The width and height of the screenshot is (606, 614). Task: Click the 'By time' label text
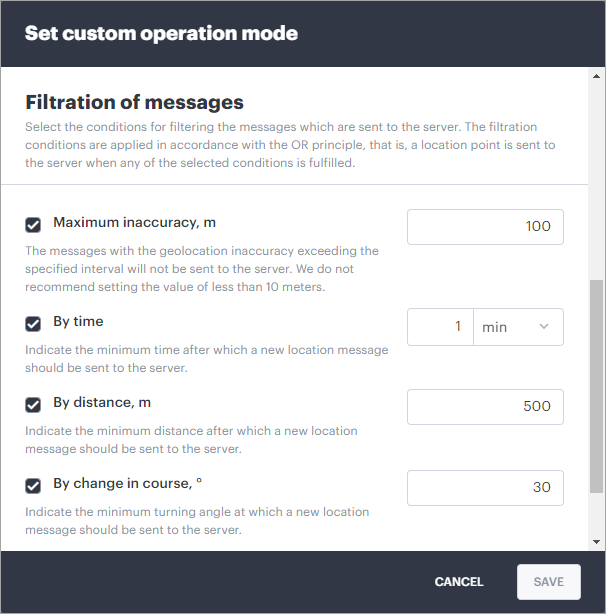pos(78,322)
